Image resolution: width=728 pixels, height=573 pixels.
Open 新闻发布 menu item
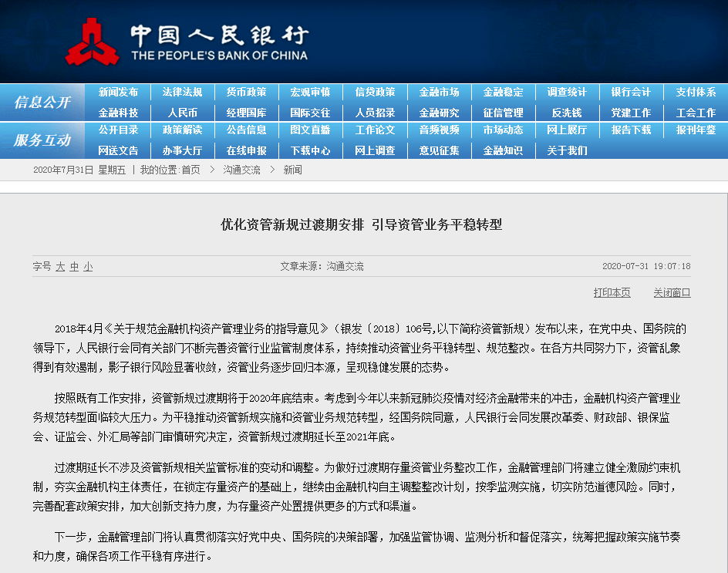[x=119, y=92]
